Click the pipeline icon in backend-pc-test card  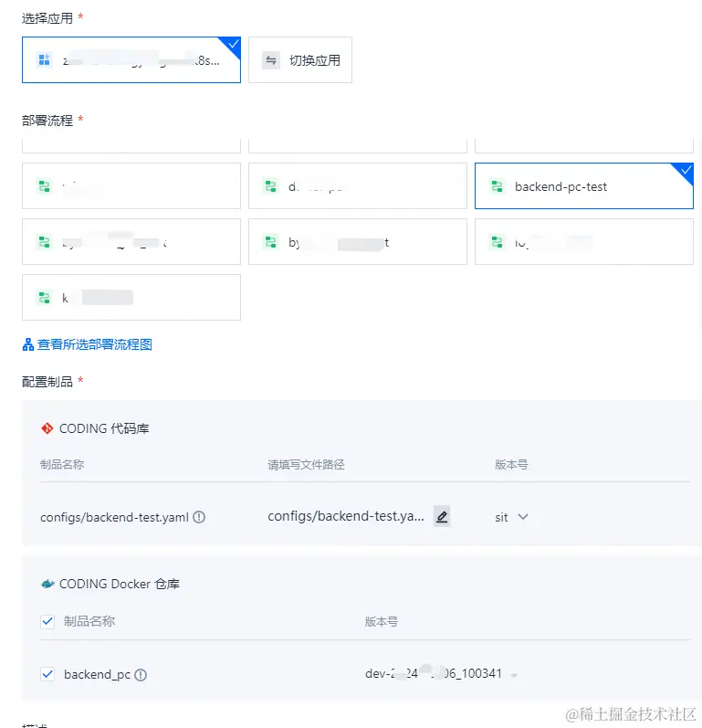coord(497,186)
